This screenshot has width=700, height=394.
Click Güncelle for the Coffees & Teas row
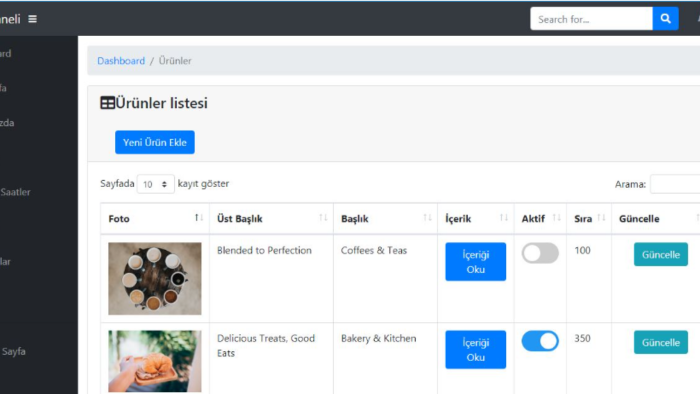[x=661, y=254]
